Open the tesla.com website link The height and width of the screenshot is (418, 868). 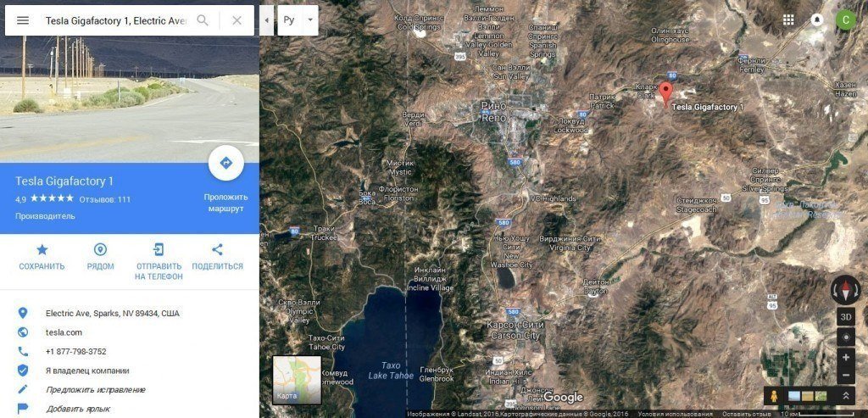pos(64,332)
